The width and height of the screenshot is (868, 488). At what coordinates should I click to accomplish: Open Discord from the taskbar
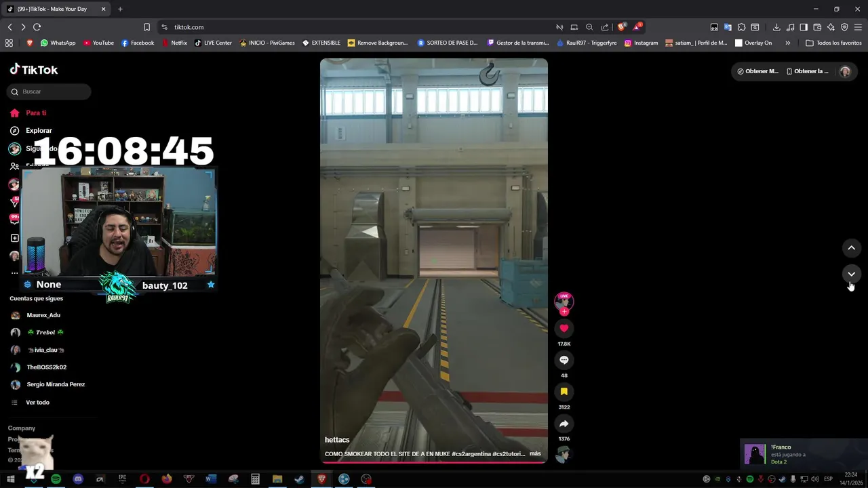coord(78,479)
